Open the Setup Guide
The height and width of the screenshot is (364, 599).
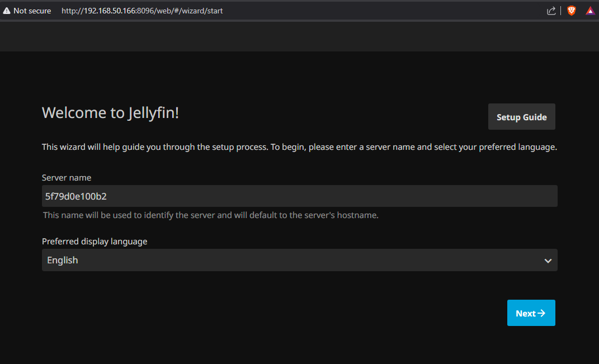tap(521, 117)
